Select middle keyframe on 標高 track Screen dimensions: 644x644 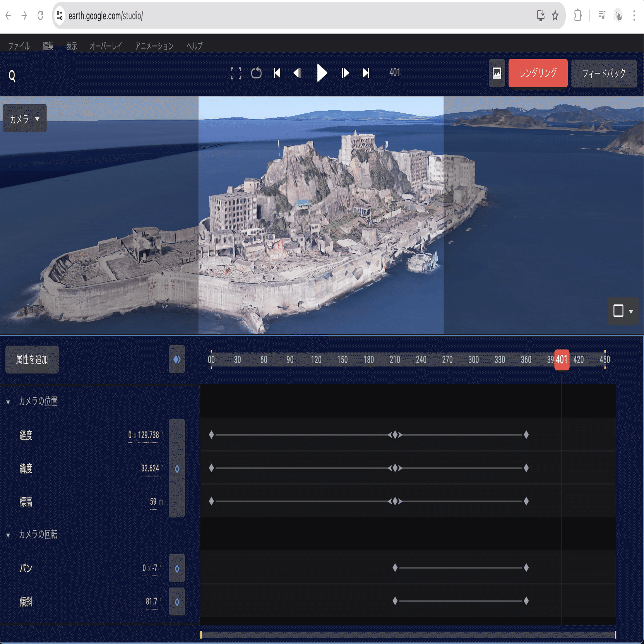395,501
